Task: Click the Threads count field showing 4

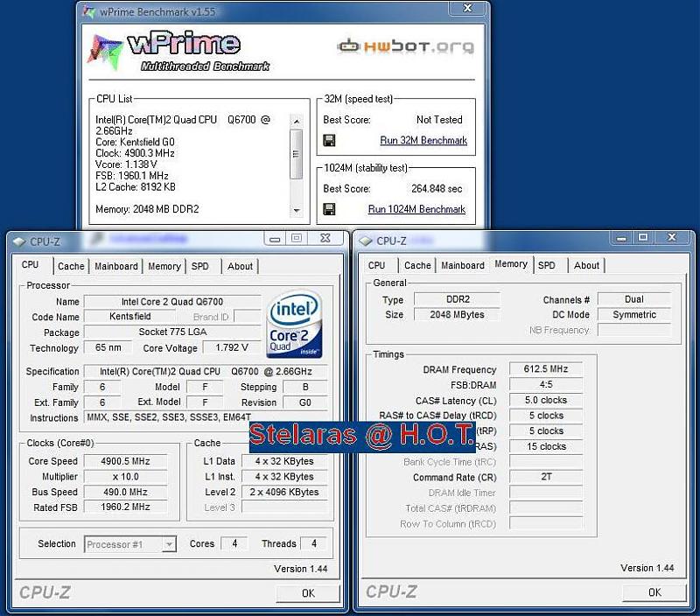Action: point(314,543)
